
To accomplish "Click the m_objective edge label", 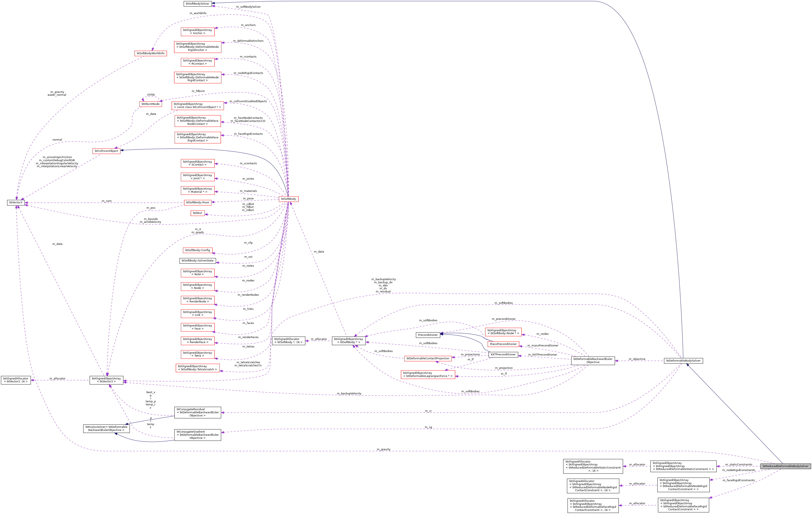I will point(637,359).
